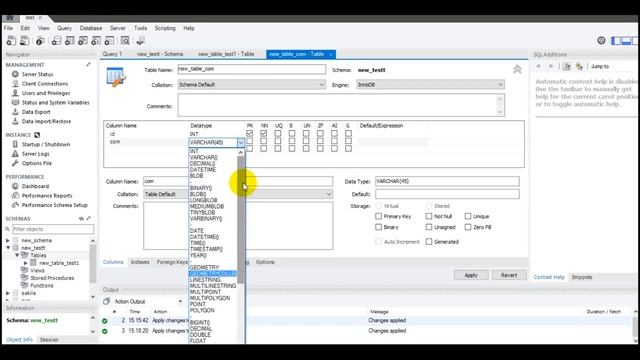Click the manual context help icon

567,66
